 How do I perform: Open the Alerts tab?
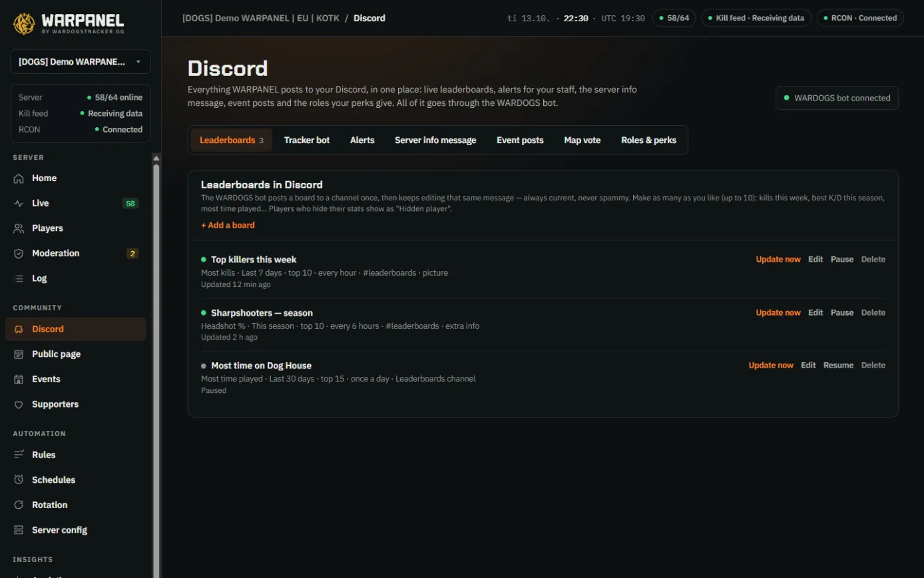pos(362,141)
